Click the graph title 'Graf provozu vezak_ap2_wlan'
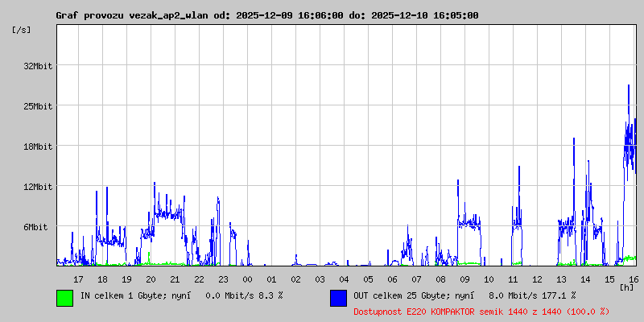The width and height of the screenshot is (644, 322). click(x=133, y=15)
